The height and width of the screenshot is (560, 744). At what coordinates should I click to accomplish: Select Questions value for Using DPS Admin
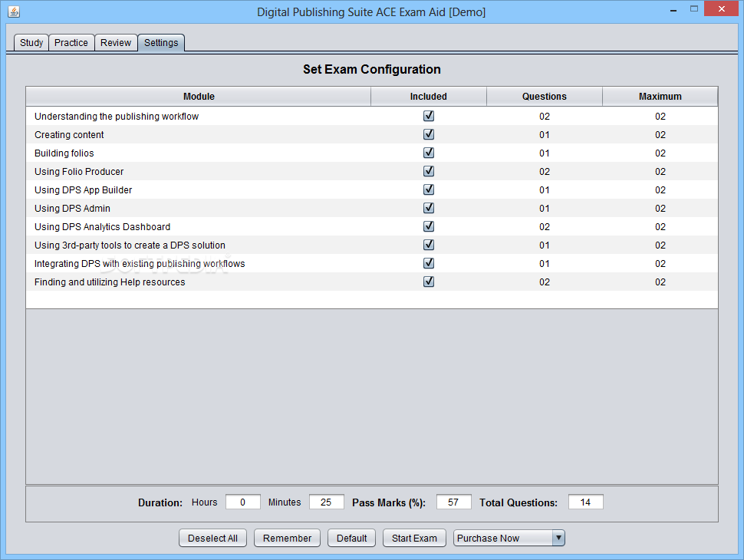pyautogui.click(x=545, y=209)
